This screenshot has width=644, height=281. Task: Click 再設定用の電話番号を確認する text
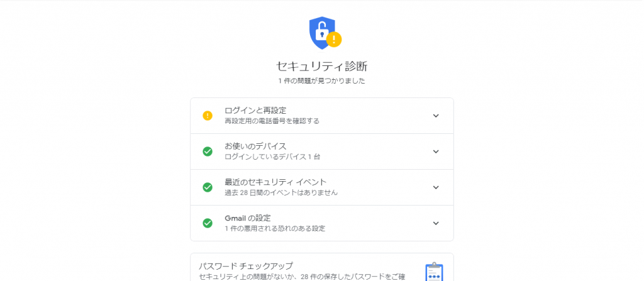tap(272, 121)
